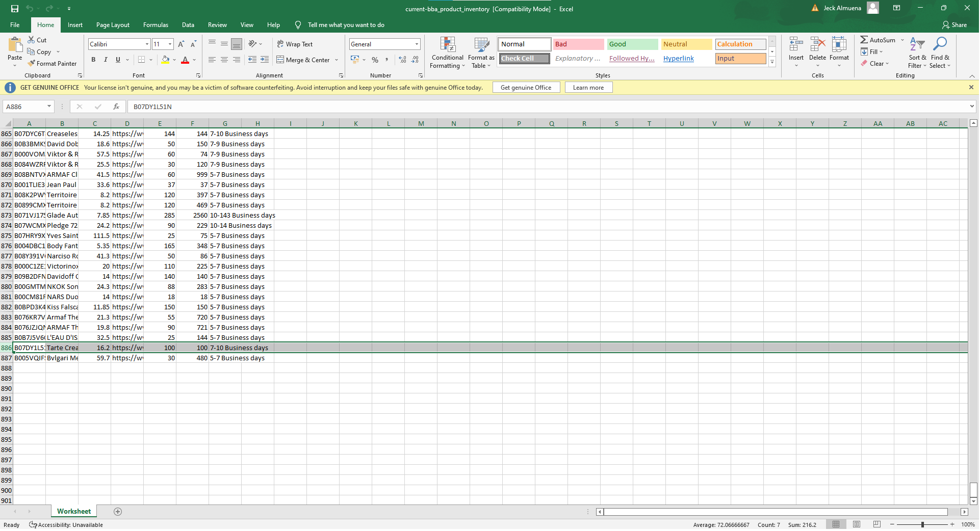Viewport: 980px width, 531px height.
Task: Open the File menu
Action: pos(15,25)
